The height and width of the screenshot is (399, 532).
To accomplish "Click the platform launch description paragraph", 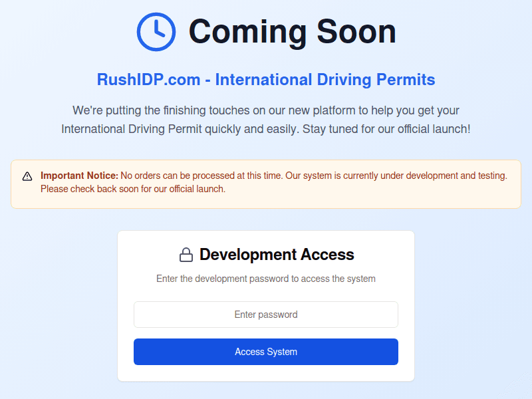I will pos(266,120).
